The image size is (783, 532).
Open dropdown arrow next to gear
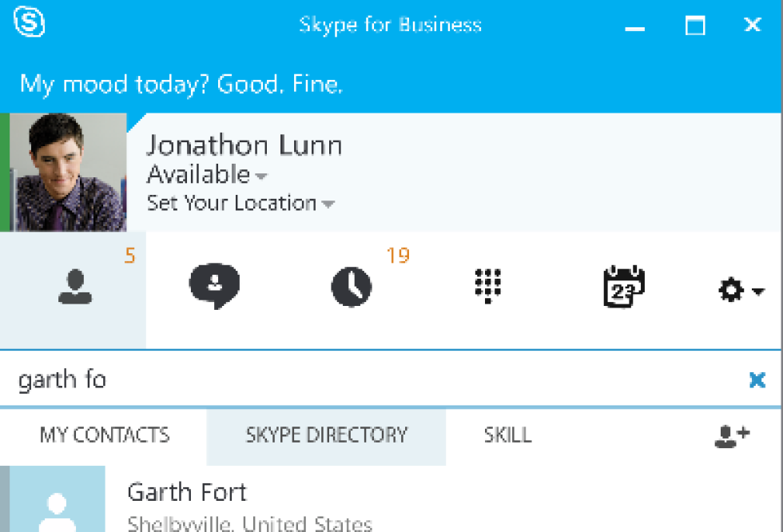(758, 292)
